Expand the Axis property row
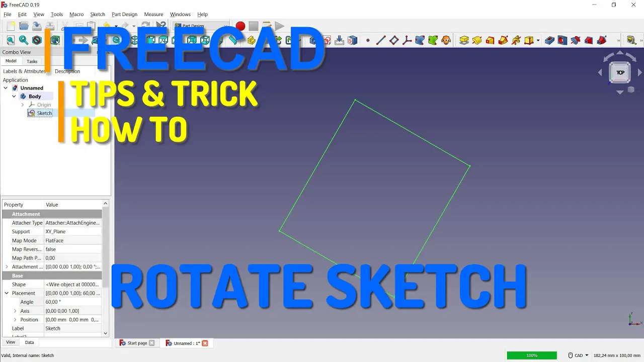The image size is (644, 362). 15,311
